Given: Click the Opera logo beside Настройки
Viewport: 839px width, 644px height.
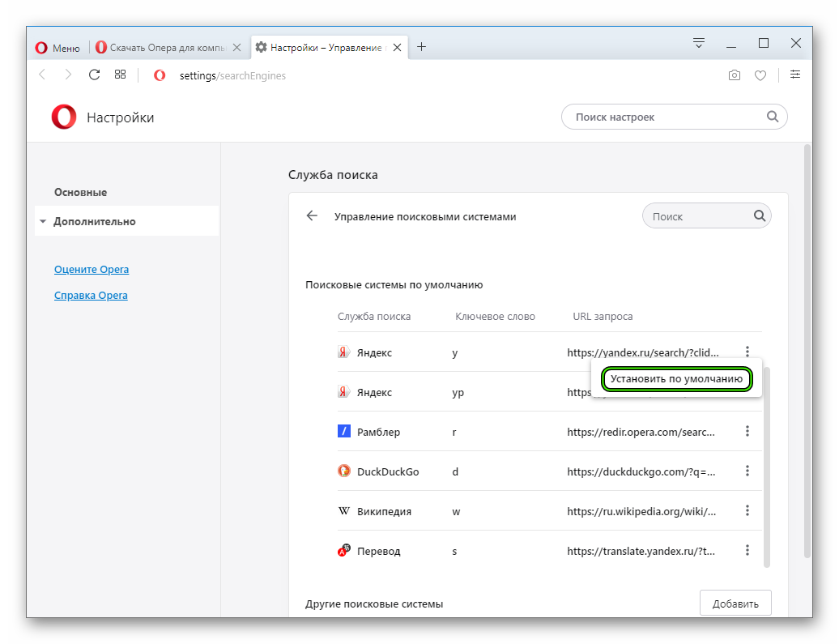Looking at the screenshot, I should 64,117.
